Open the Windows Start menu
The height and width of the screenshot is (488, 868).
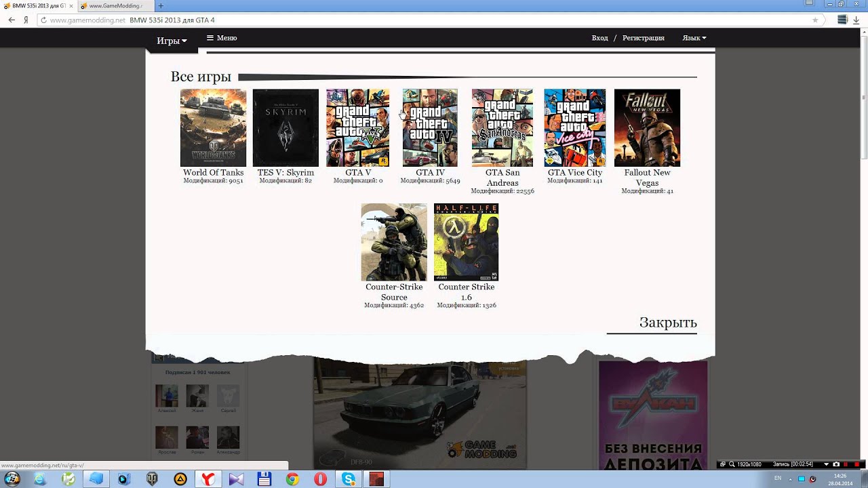tap(12, 479)
